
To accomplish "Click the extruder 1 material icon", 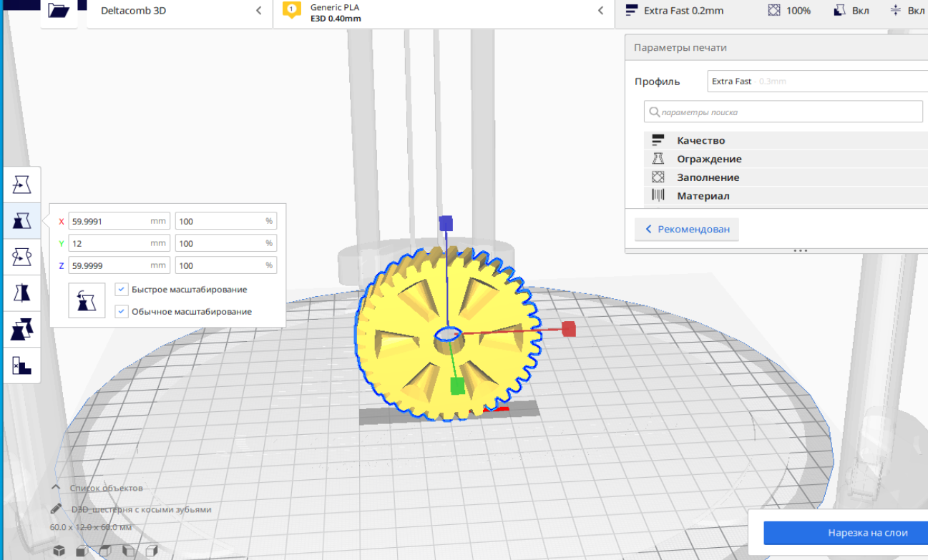I will point(291,10).
